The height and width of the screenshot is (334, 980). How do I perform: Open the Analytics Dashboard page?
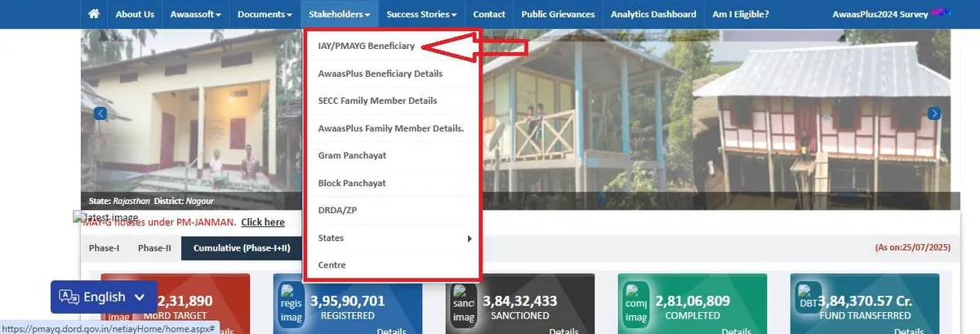(653, 14)
